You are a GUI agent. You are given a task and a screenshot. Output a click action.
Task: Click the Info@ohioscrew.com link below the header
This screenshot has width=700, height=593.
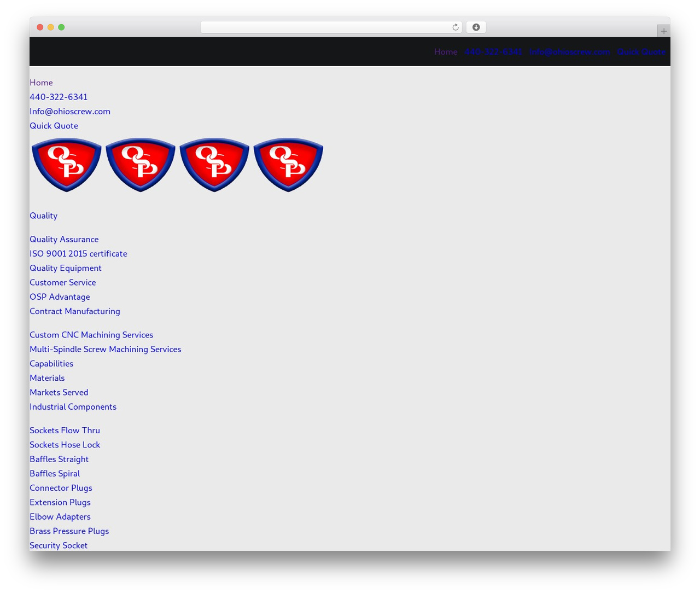click(x=70, y=111)
